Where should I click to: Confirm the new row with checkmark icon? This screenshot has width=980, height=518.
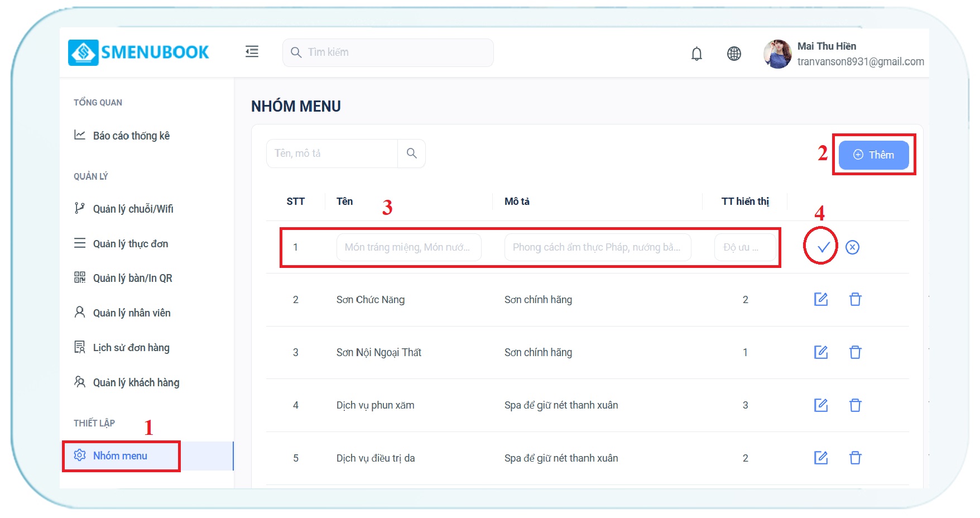click(823, 247)
